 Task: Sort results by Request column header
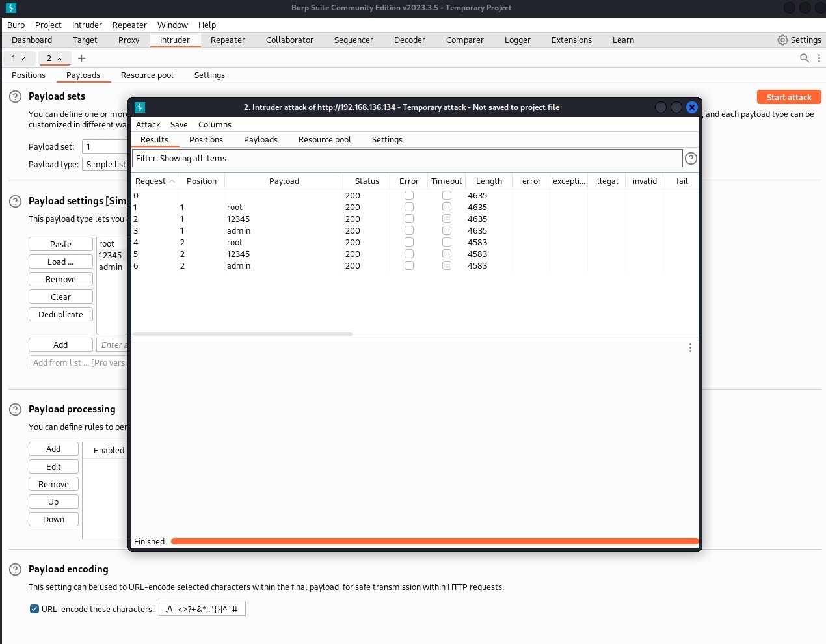click(155, 181)
